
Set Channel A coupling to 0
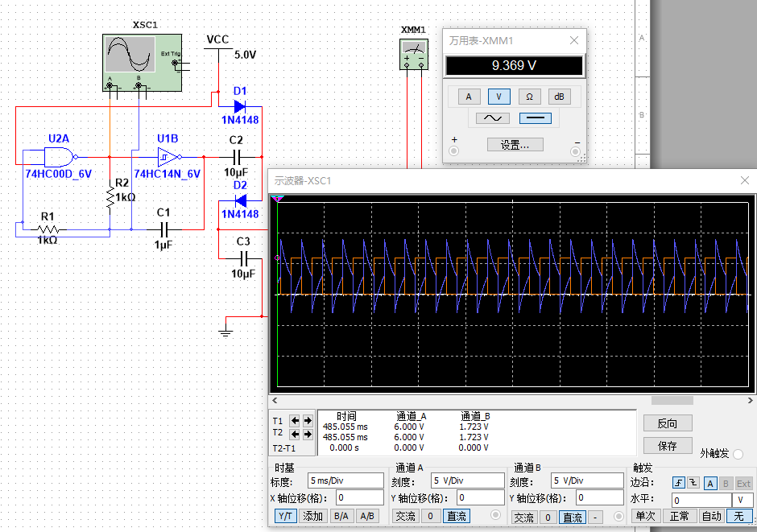(x=430, y=516)
